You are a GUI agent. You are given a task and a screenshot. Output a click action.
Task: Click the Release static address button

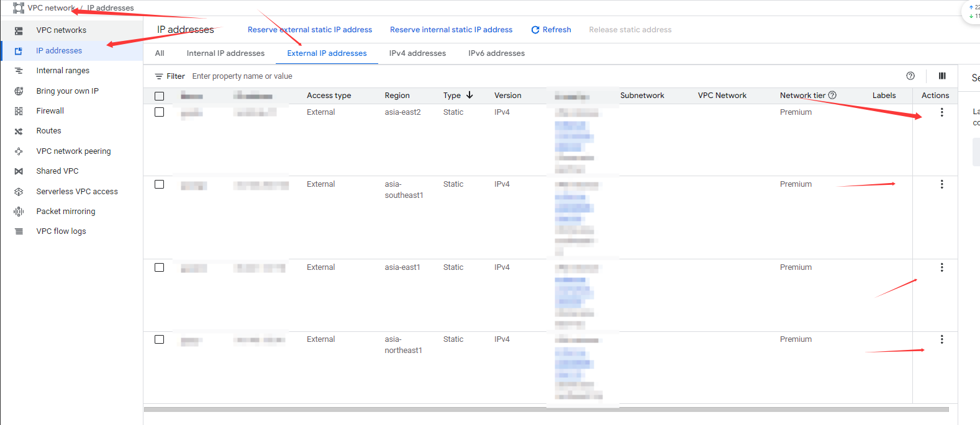coord(630,30)
